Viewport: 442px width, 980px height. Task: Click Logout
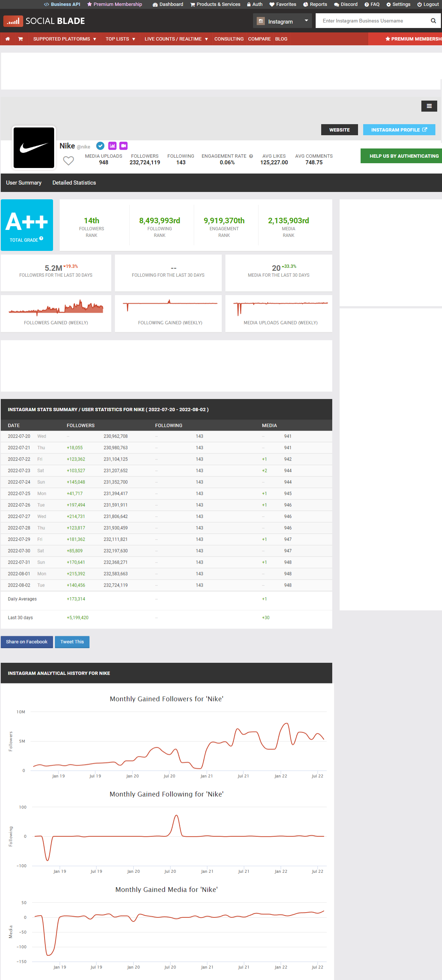pyautogui.click(x=428, y=4)
